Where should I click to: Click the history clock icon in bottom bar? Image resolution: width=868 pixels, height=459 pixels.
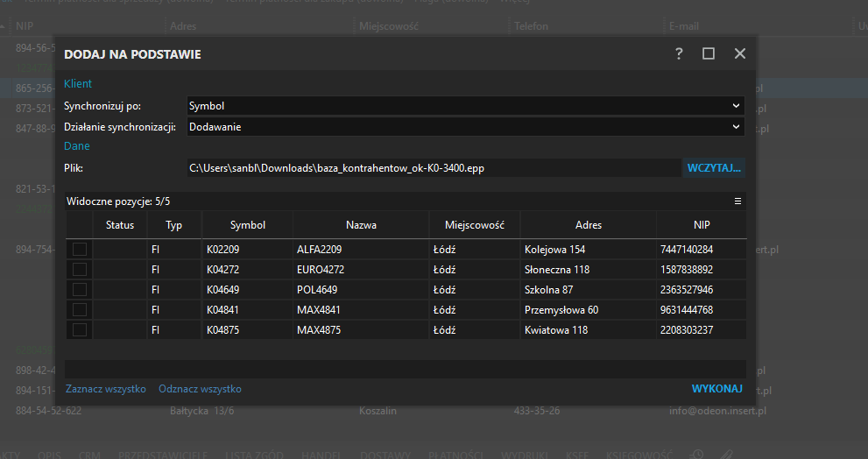(x=697, y=454)
